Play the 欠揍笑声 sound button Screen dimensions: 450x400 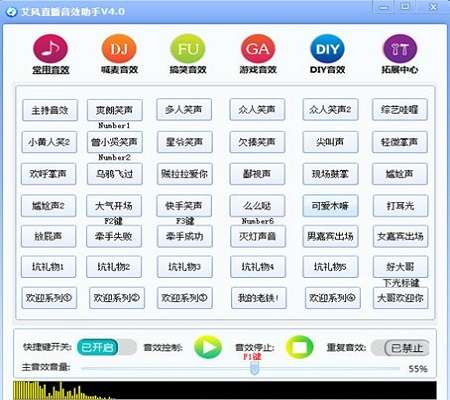click(x=257, y=142)
